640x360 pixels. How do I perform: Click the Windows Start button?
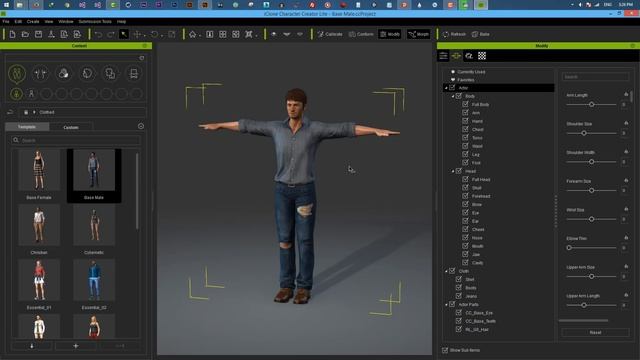(6, 5)
